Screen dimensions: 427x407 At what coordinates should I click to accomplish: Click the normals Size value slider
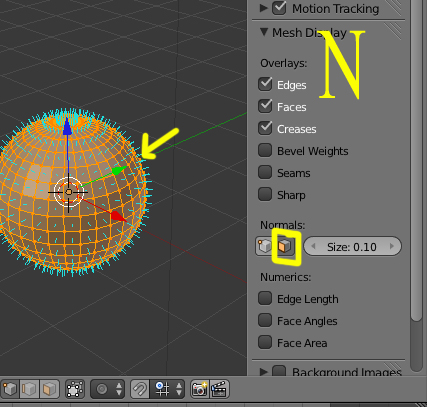click(x=353, y=246)
